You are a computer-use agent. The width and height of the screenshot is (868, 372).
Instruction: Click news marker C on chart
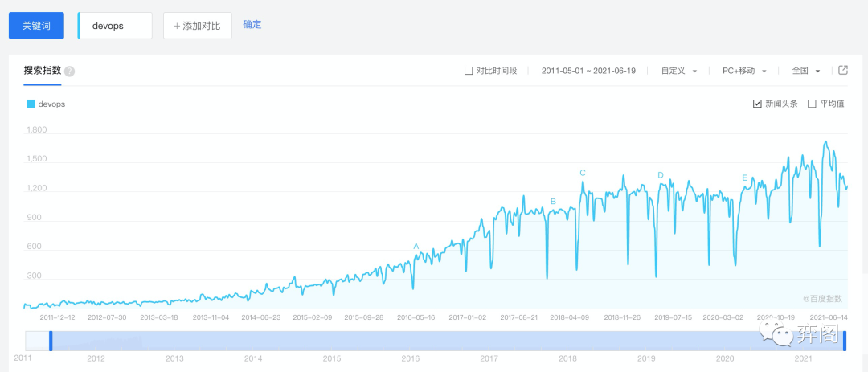583,173
